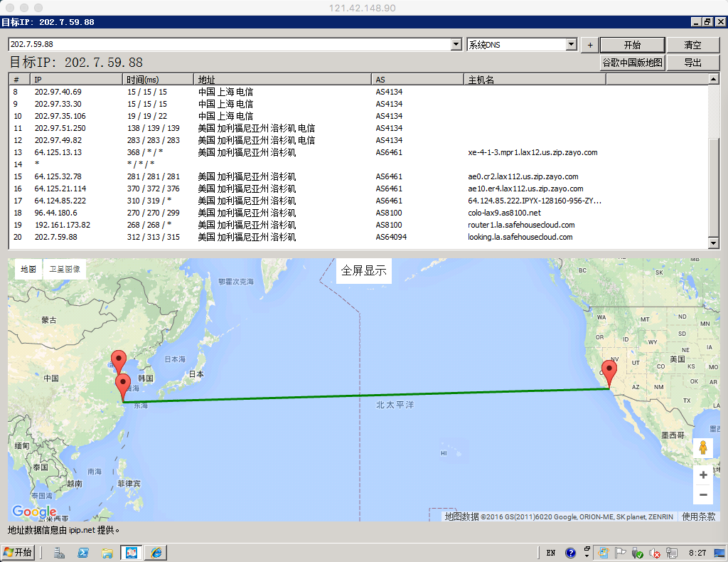728x562 pixels.
Task: Click the 导出 export button
Action: [x=692, y=62]
